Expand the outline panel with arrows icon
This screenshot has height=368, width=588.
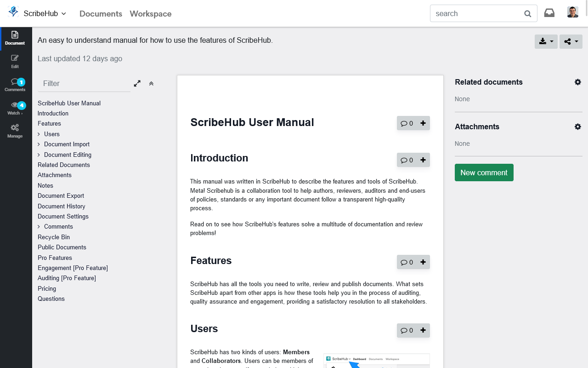137,83
